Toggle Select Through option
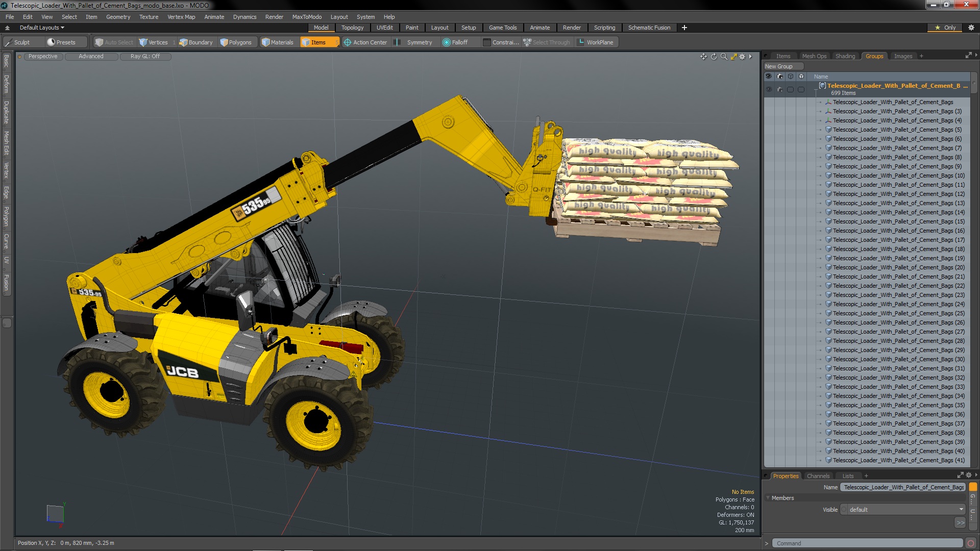Image resolution: width=980 pixels, height=551 pixels. (547, 42)
